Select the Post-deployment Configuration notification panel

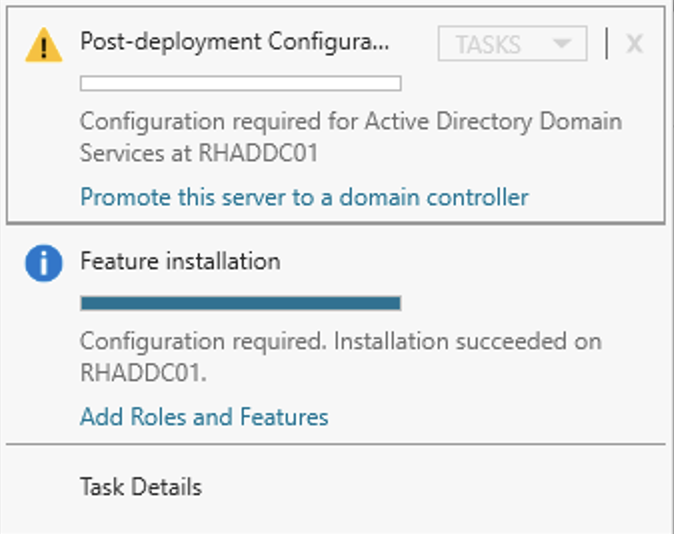(x=336, y=115)
